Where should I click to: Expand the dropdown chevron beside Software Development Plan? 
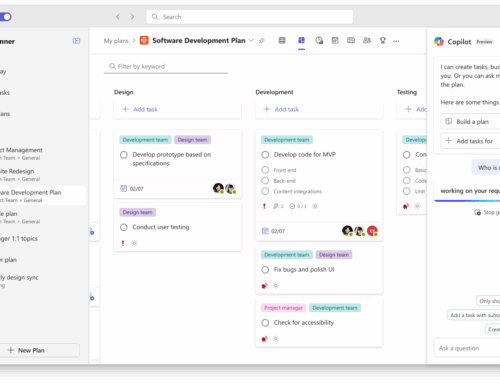[251, 41]
